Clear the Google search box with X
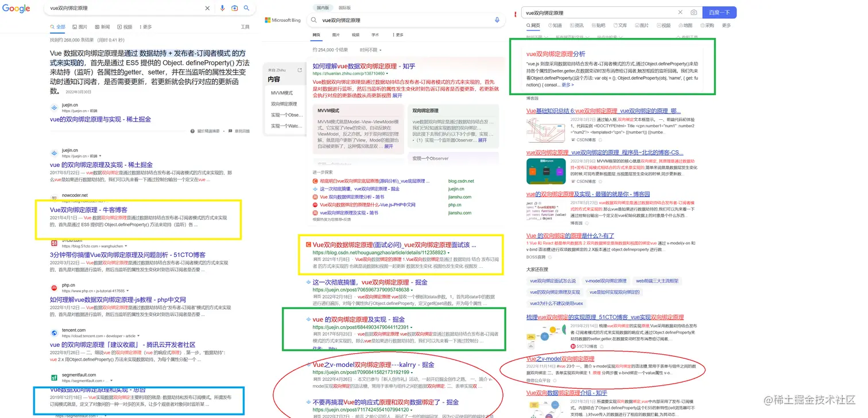 point(208,8)
